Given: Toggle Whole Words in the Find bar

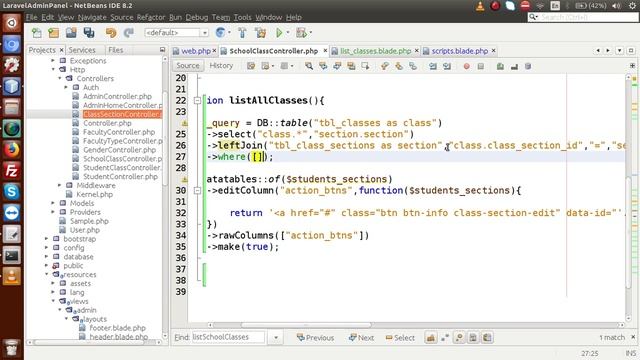Looking at the screenshot, I should [x=445, y=338].
